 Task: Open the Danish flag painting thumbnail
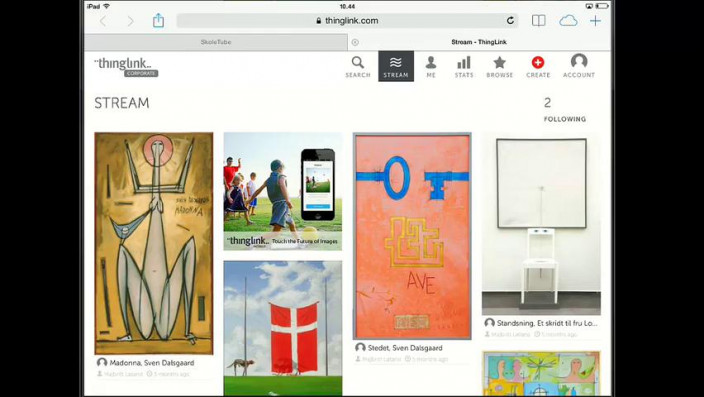click(x=283, y=328)
